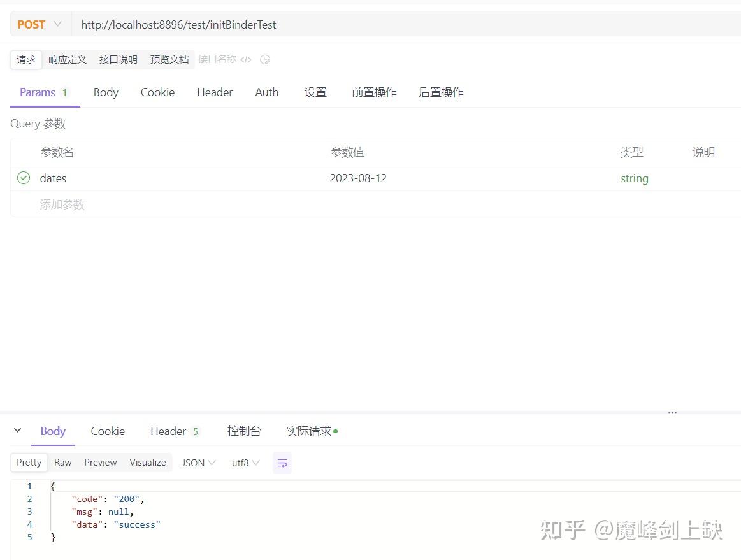This screenshot has width=741, height=560.
Task: Open the POST method dropdown
Action: tap(40, 24)
